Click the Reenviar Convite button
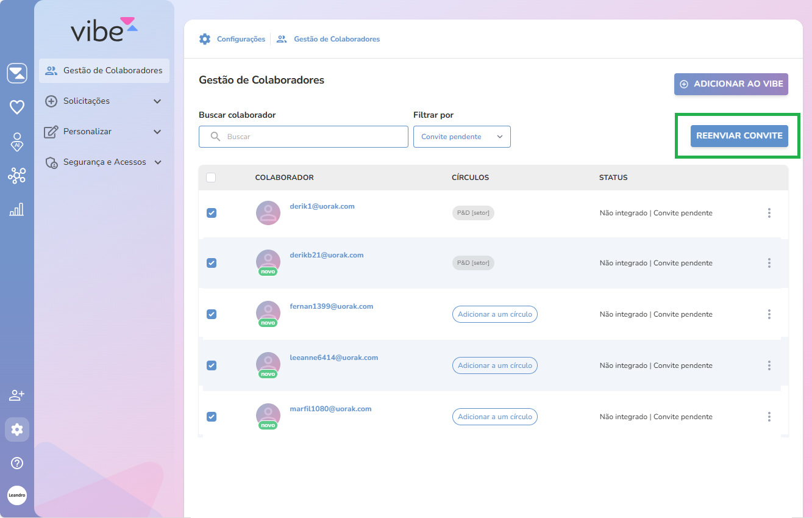 [739, 136]
